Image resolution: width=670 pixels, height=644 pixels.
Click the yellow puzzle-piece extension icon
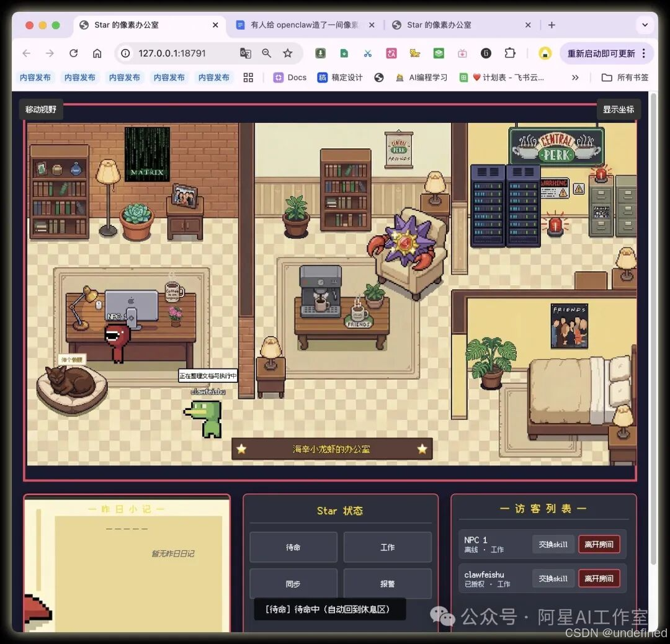[x=415, y=53]
